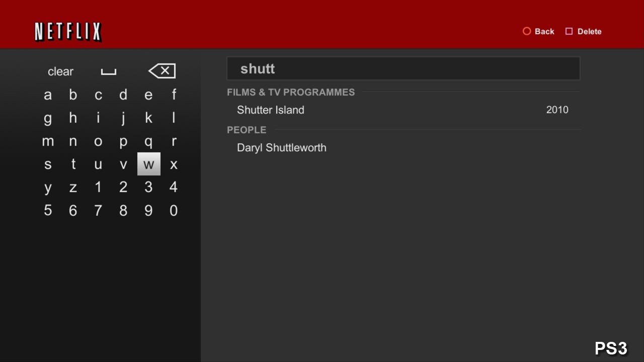
Task: Hit the number 5 key
Action: click(x=48, y=210)
